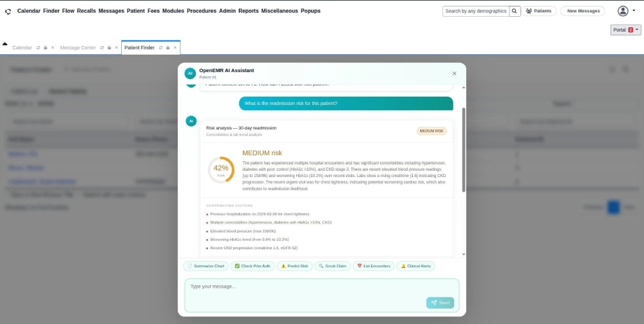Toggle the lock on Message Center tab

(109, 48)
